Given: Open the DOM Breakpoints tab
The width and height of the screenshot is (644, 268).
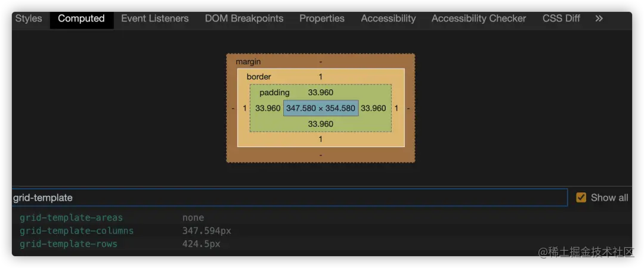Looking at the screenshot, I should click(244, 18).
